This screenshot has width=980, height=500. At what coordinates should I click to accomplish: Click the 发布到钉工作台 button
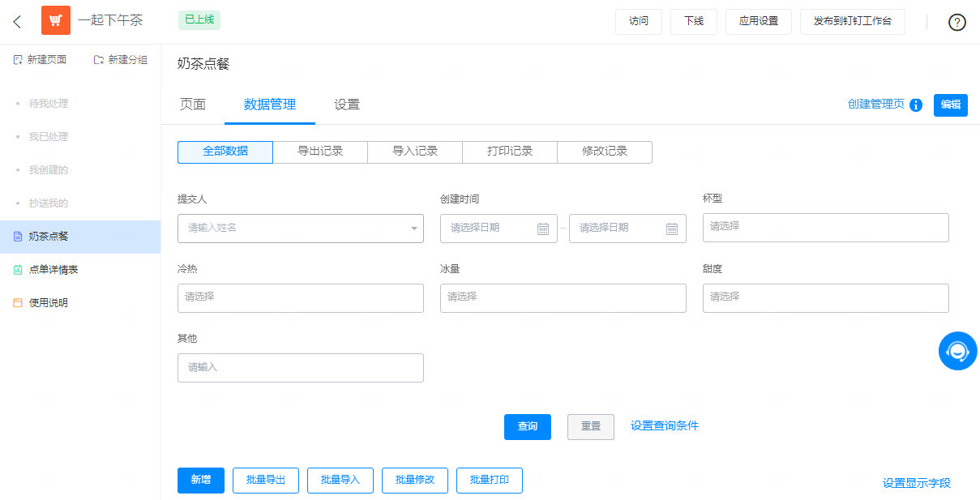tap(852, 22)
